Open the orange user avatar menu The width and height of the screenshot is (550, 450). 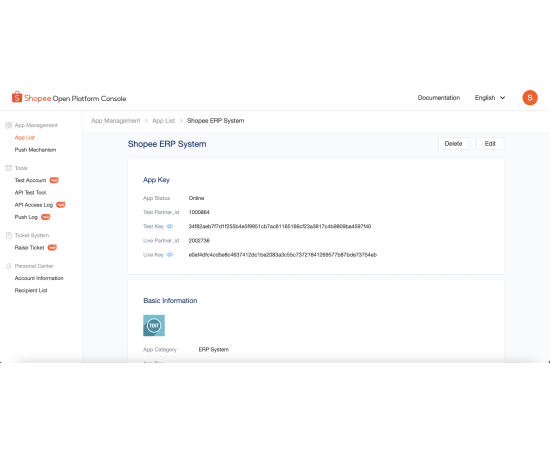(x=530, y=98)
